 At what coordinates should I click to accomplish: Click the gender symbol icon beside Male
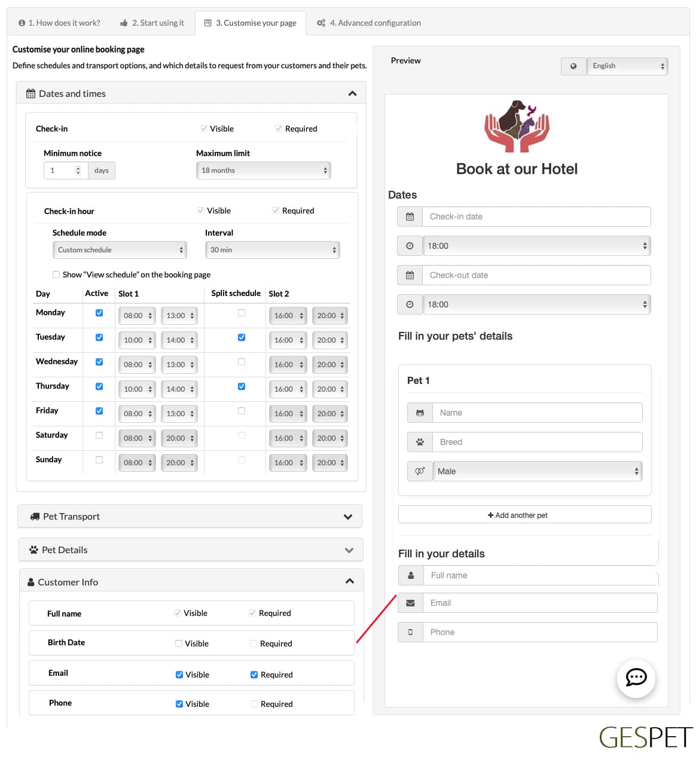(x=420, y=471)
